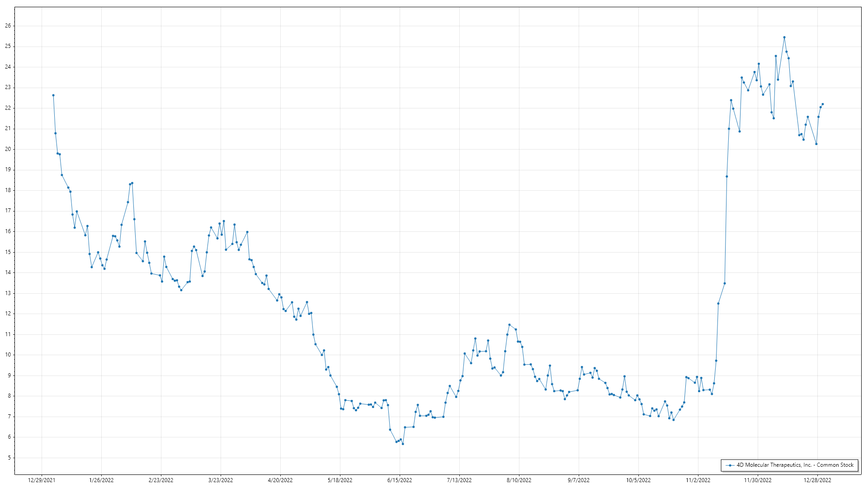Viewport: 868px width, 488px height.
Task: Click the 26 label on the y-axis
Action: tap(8, 26)
